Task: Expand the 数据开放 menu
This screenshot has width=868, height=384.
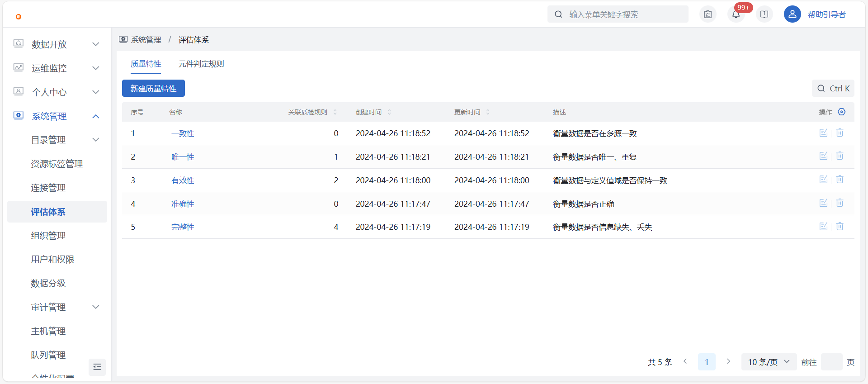Action: coord(96,44)
